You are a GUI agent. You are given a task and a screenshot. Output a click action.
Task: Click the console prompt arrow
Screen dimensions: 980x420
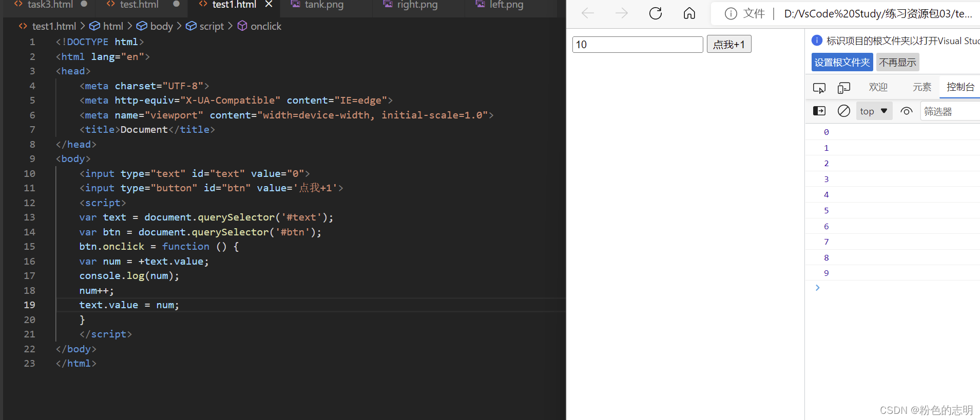(x=818, y=288)
